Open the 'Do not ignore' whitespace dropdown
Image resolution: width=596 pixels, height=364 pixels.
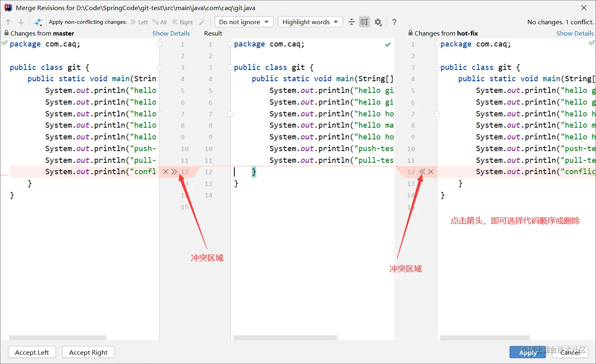(244, 22)
